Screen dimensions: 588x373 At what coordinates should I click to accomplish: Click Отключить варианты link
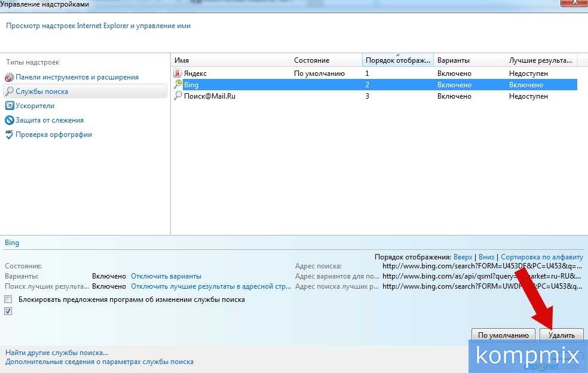pyautogui.click(x=166, y=276)
